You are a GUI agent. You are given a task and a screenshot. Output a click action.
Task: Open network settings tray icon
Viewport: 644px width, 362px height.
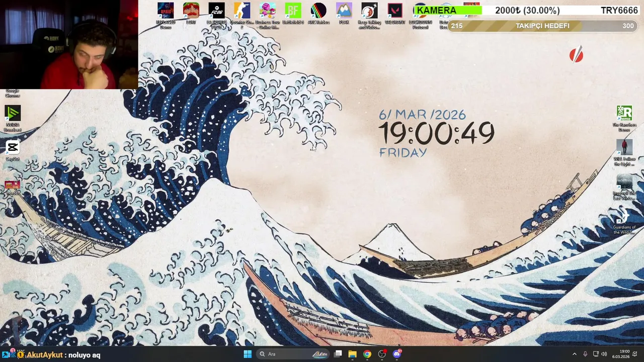coord(596,354)
